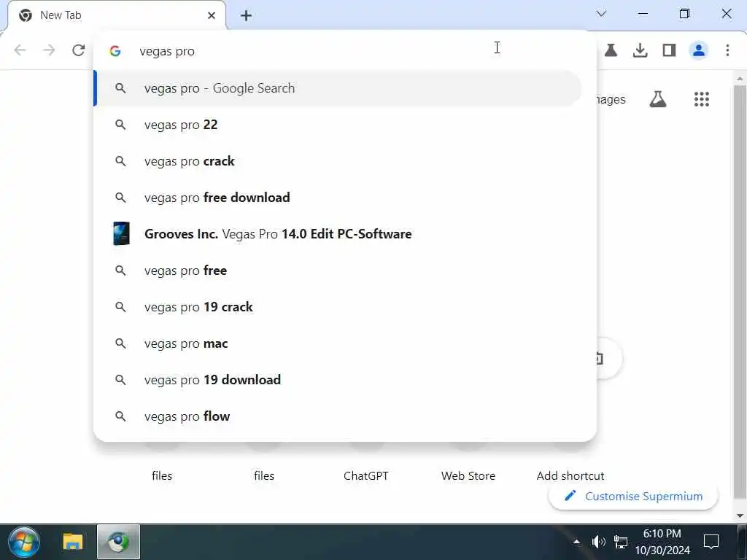
Task: Select the 'vegas pro free' suggestion
Action: point(338,271)
